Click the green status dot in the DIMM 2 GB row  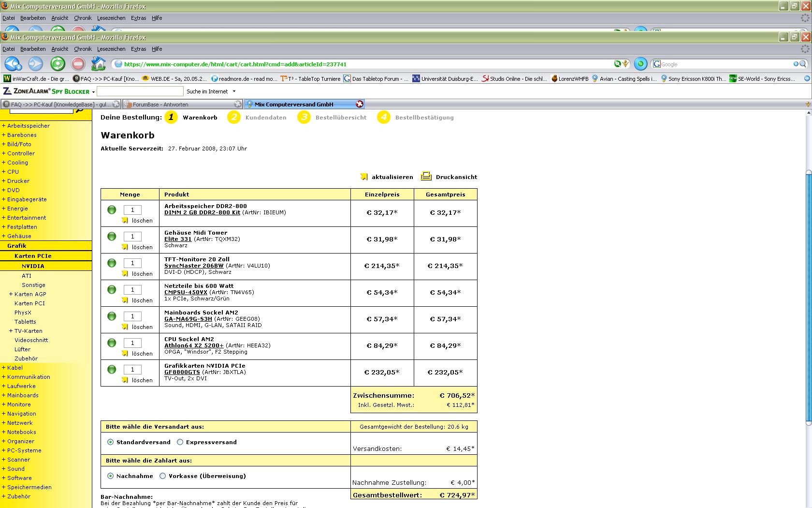pos(112,209)
